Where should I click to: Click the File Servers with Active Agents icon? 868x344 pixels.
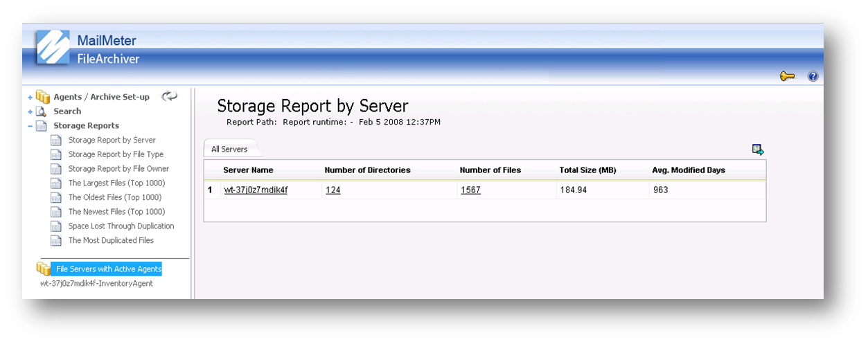[x=43, y=269]
